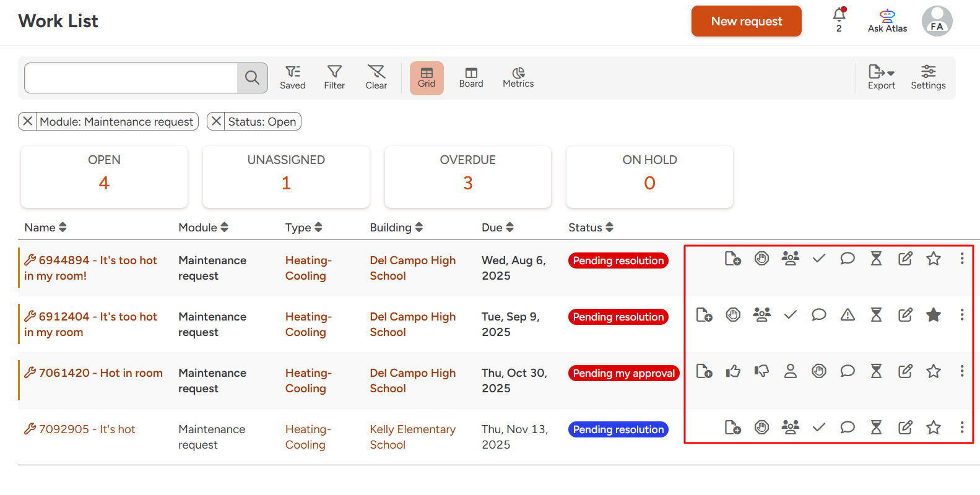Click the New request button
The width and height of the screenshot is (980, 495).
(x=746, y=21)
